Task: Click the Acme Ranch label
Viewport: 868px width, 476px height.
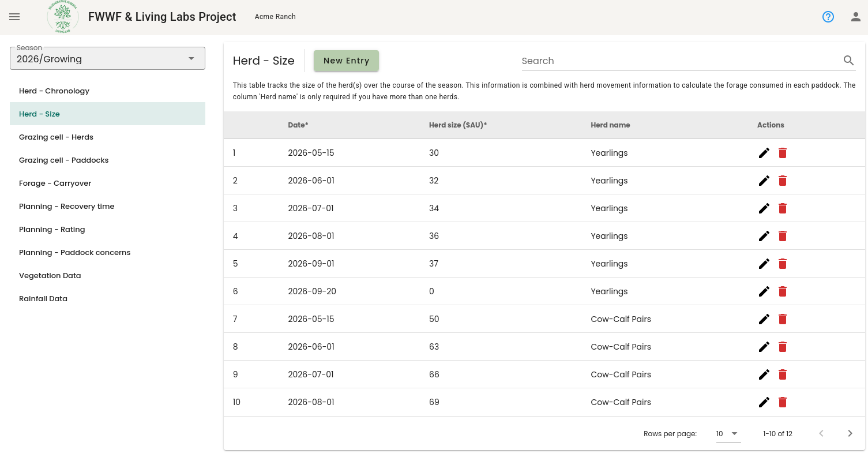Action: click(x=275, y=17)
